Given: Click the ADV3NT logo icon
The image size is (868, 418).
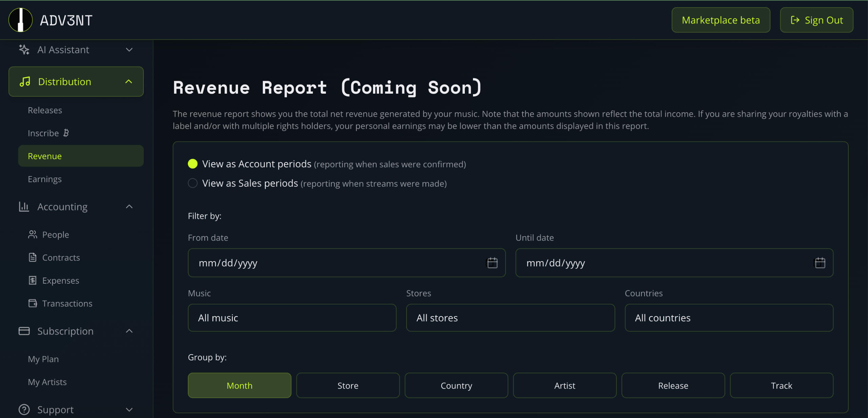Looking at the screenshot, I should coord(20,20).
